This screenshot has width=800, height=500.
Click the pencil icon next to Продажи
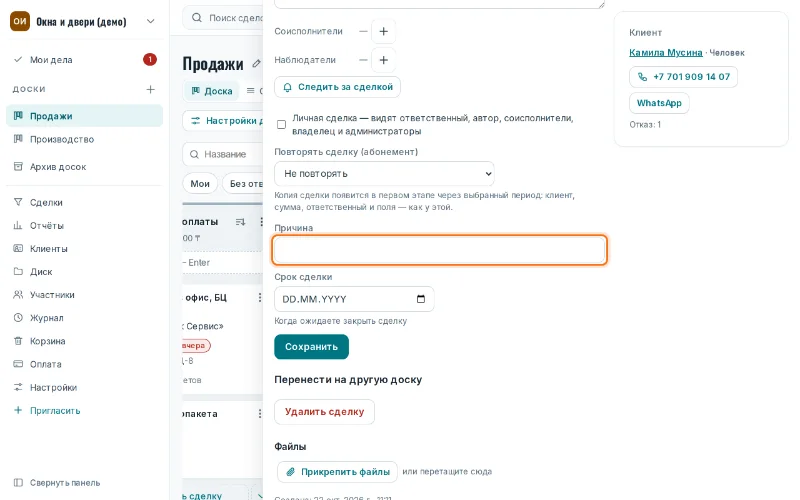[256, 64]
